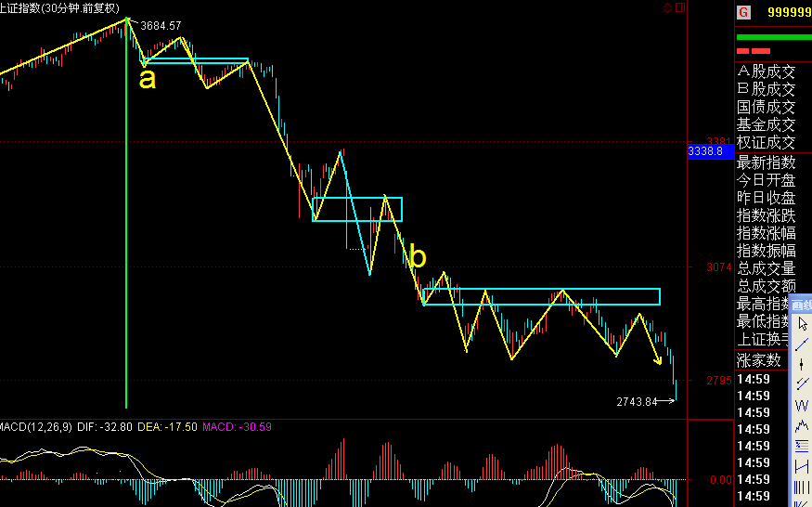Select the arrow pointer drawing tool
This screenshot has height=507, width=812.
802,324
